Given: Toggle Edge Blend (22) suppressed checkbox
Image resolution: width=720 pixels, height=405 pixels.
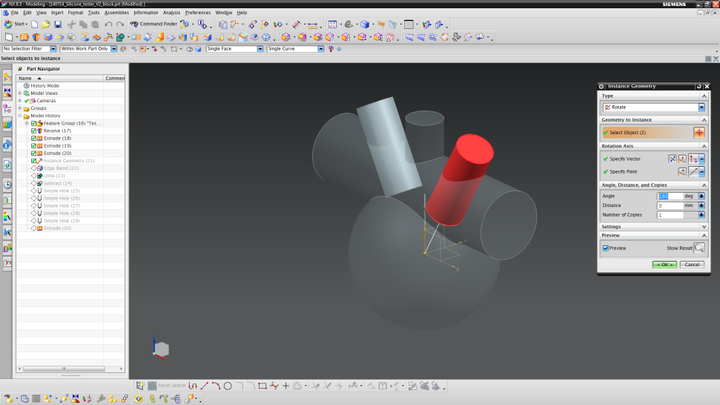Looking at the screenshot, I should coord(34,169).
